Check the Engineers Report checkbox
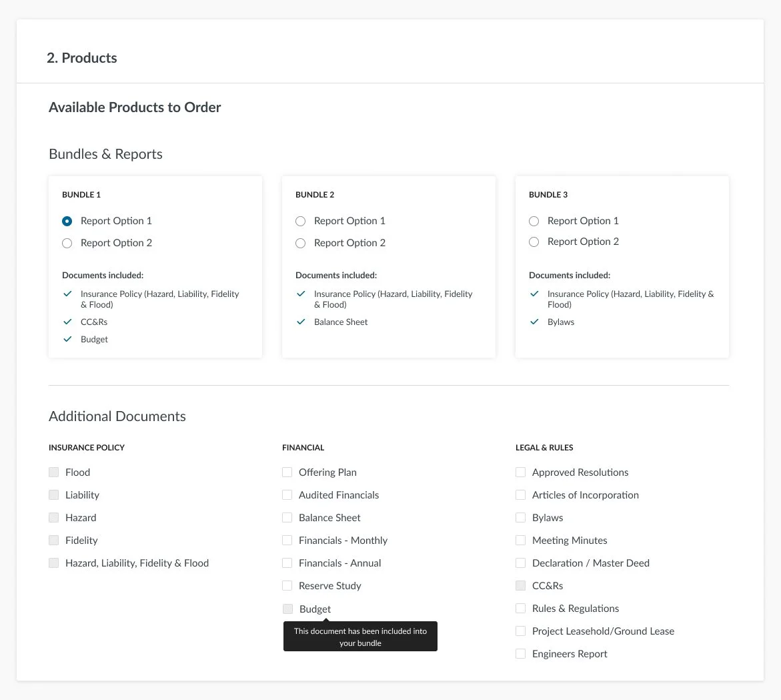Viewport: 781px width, 700px height. coord(520,654)
